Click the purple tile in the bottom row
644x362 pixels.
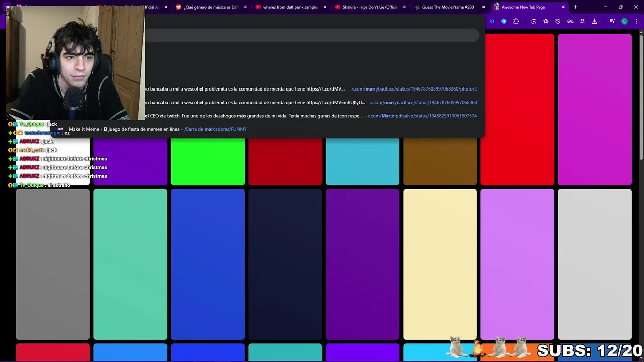(x=362, y=353)
